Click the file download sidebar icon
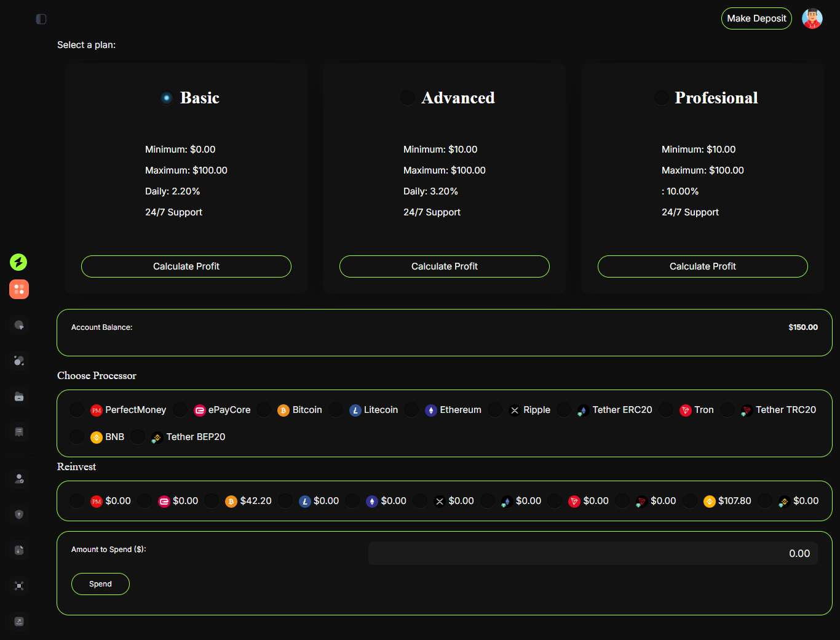 point(19,550)
